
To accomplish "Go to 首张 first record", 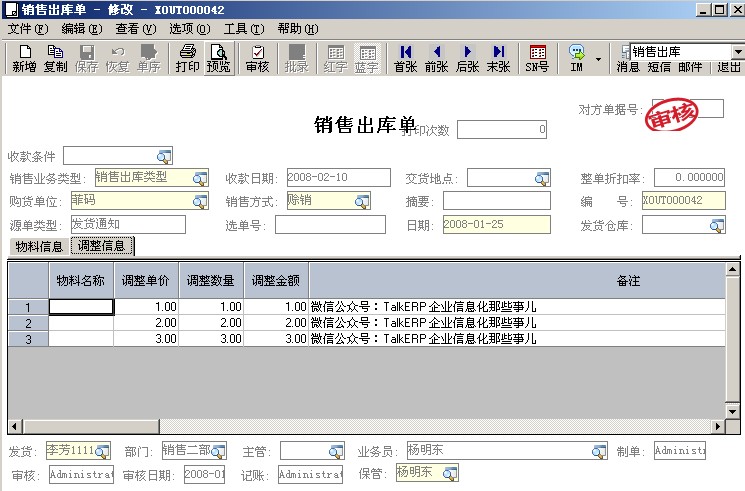I will [x=406, y=58].
